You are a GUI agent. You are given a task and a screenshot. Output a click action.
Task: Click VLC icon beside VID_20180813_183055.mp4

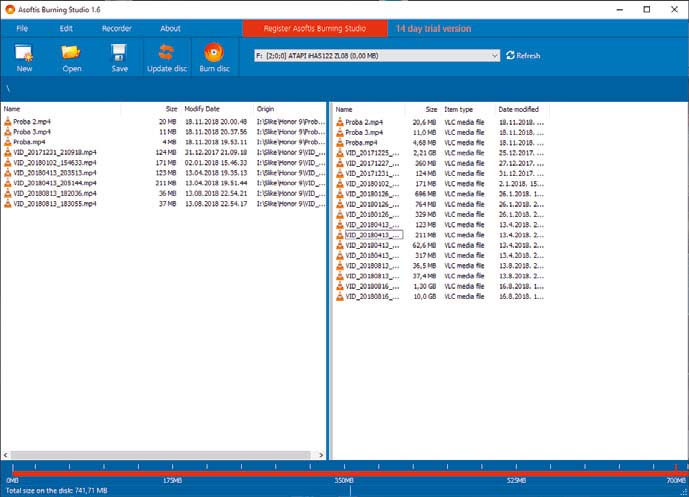[7, 203]
